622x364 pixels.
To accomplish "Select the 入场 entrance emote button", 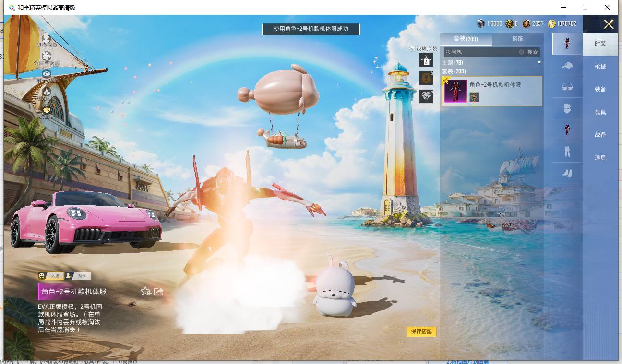I will point(50,276).
